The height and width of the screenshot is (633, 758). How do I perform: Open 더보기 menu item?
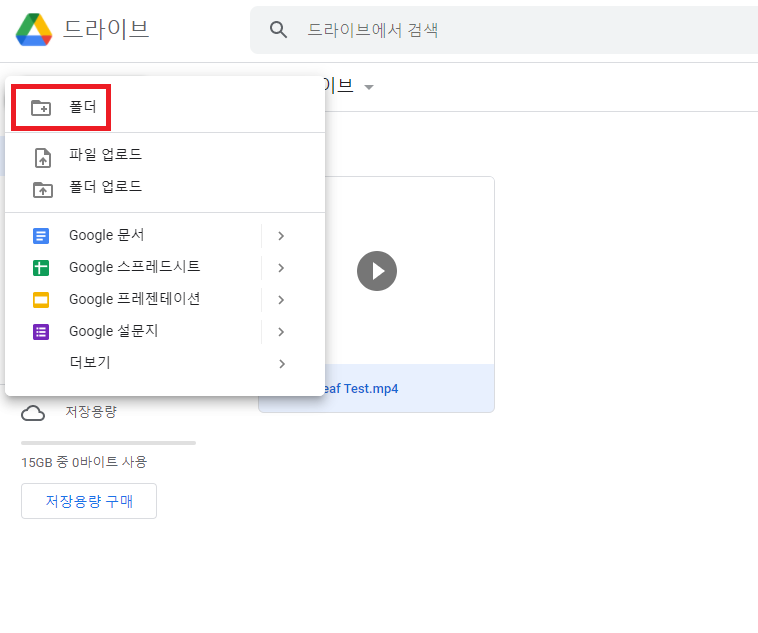point(165,363)
